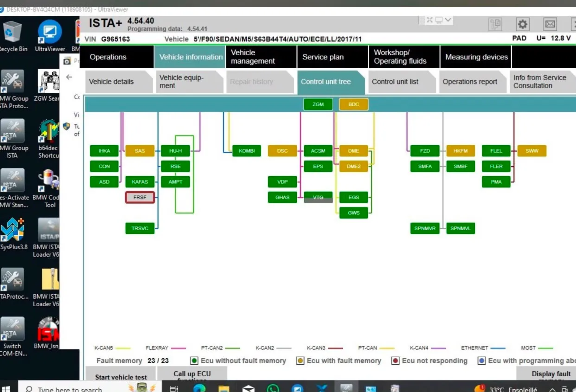Image resolution: width=576 pixels, height=392 pixels.
Task: Open the Recycle Bin desktop icon
Action: [x=13, y=36]
